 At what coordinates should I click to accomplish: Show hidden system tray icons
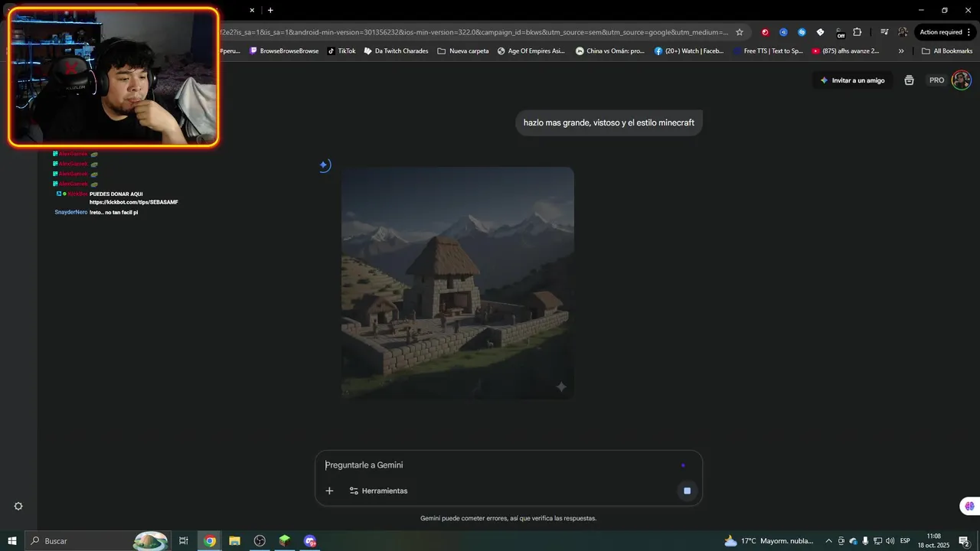pos(828,541)
